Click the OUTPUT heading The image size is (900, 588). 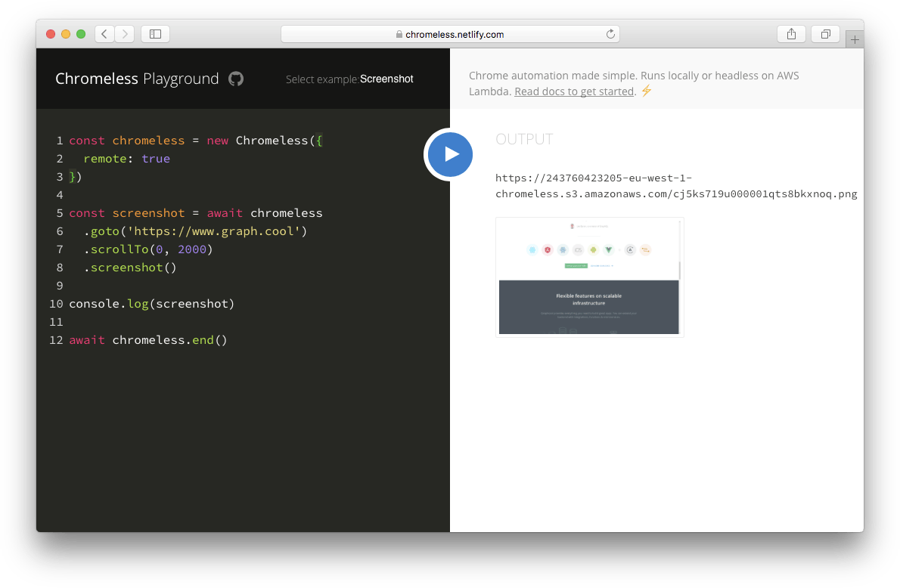coord(524,139)
